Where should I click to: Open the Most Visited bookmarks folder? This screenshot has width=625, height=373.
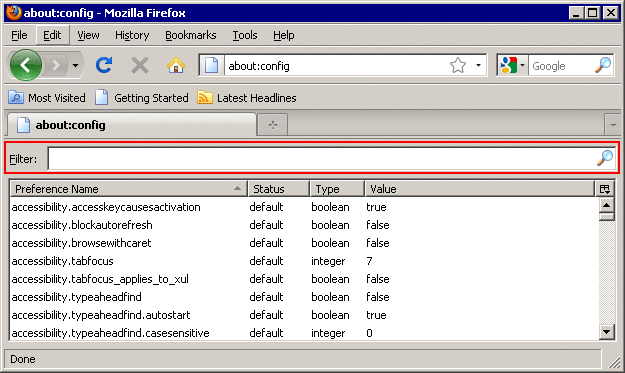(x=47, y=98)
